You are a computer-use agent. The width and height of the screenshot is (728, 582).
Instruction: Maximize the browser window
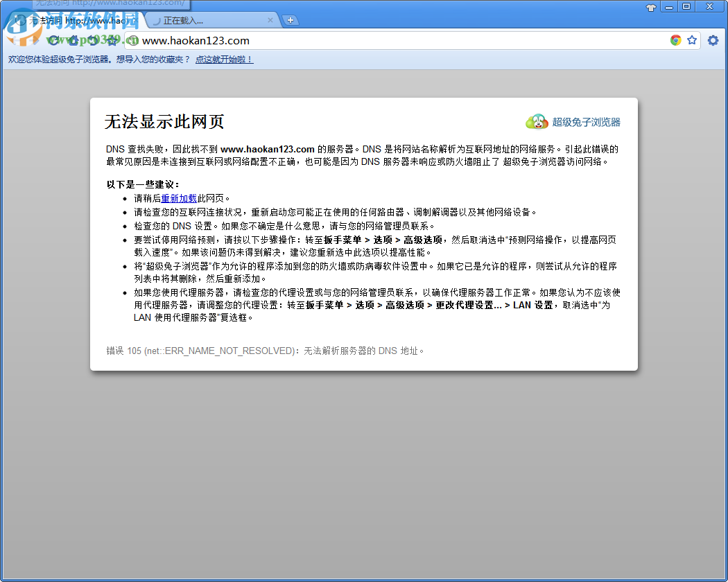tap(686, 6)
